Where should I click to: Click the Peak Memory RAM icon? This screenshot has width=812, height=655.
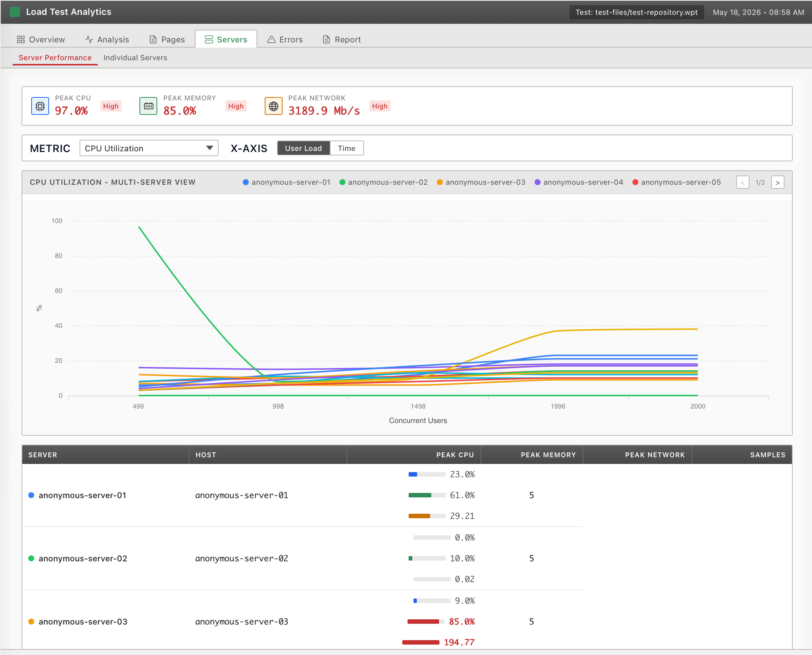point(148,106)
